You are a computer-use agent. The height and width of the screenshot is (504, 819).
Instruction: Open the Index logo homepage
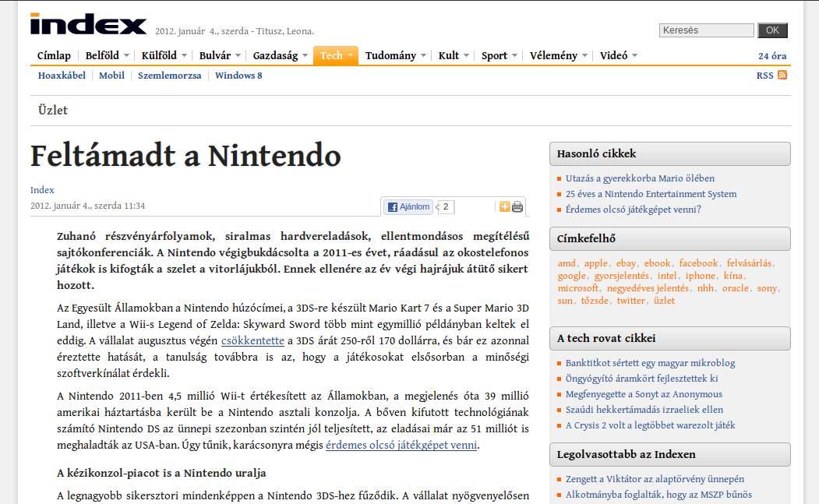click(88, 24)
